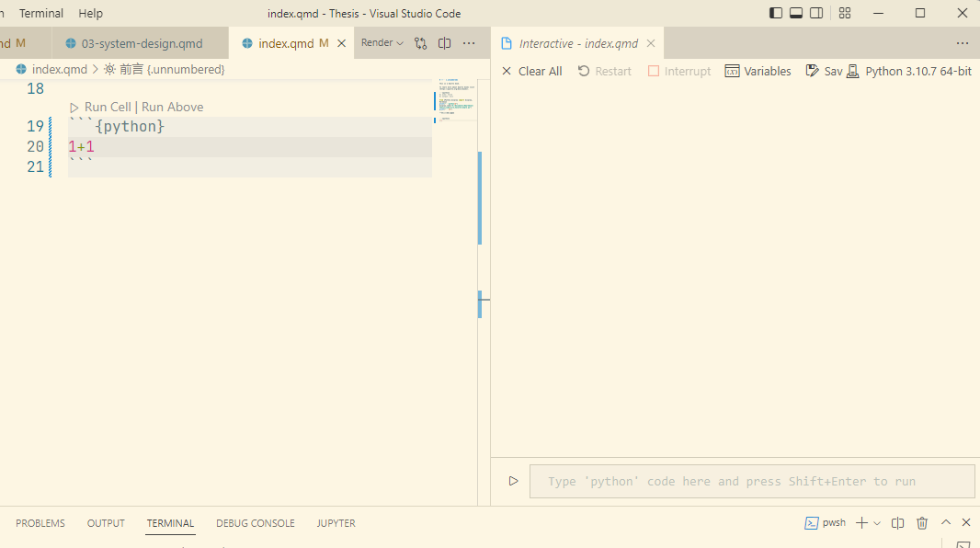Open the Help menu
Image resolution: width=980 pixels, height=548 pixels.
(x=91, y=13)
